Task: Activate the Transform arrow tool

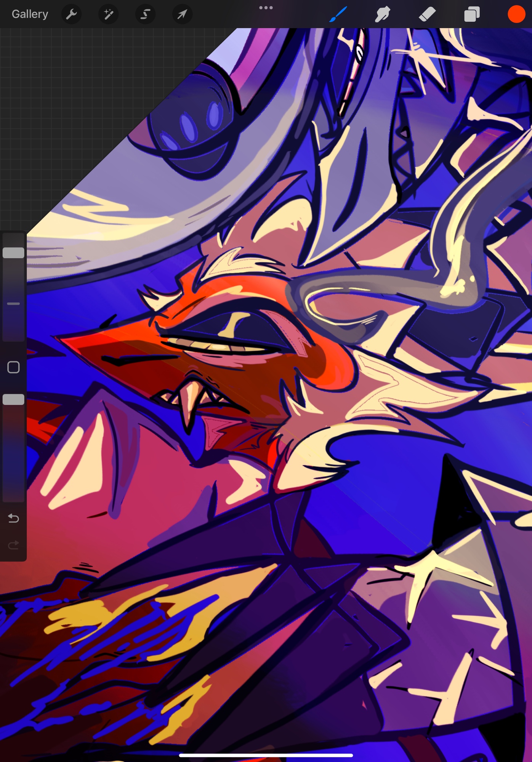Action: [x=182, y=14]
